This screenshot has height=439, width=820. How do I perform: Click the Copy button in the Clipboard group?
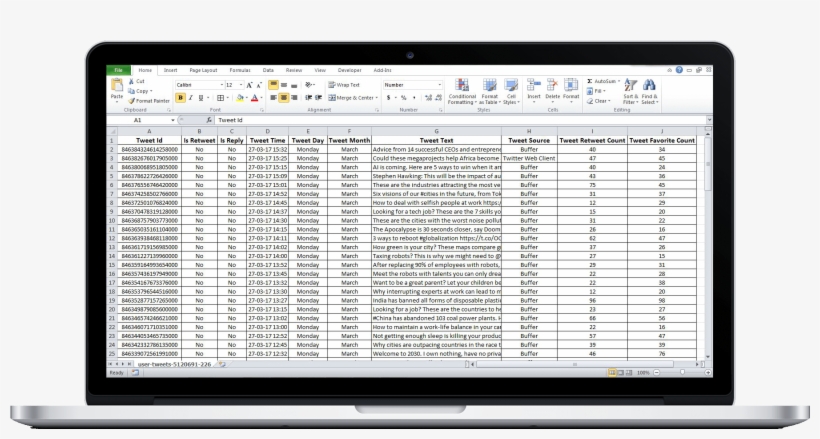click(139, 91)
